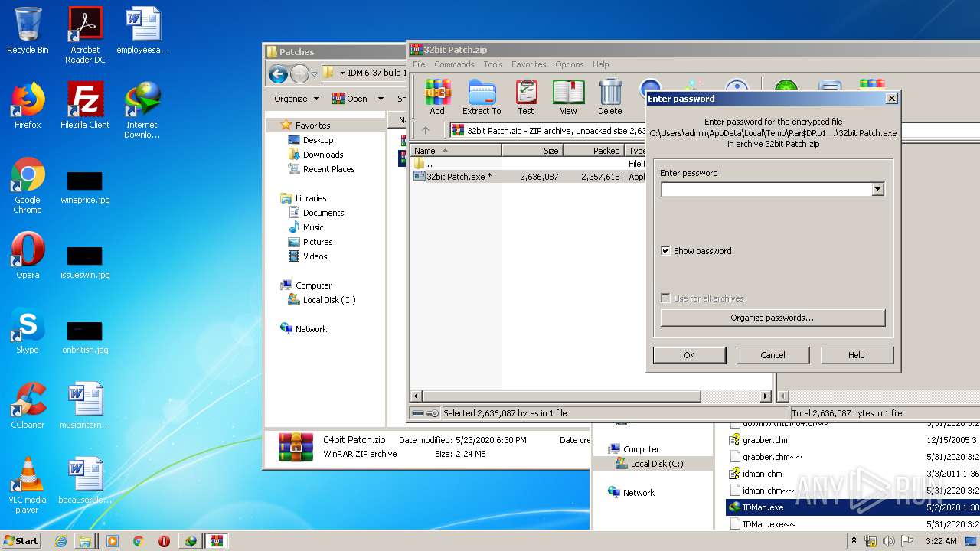The width and height of the screenshot is (980, 551).
Task: Open the Enter password dropdown arrow
Action: (x=878, y=189)
